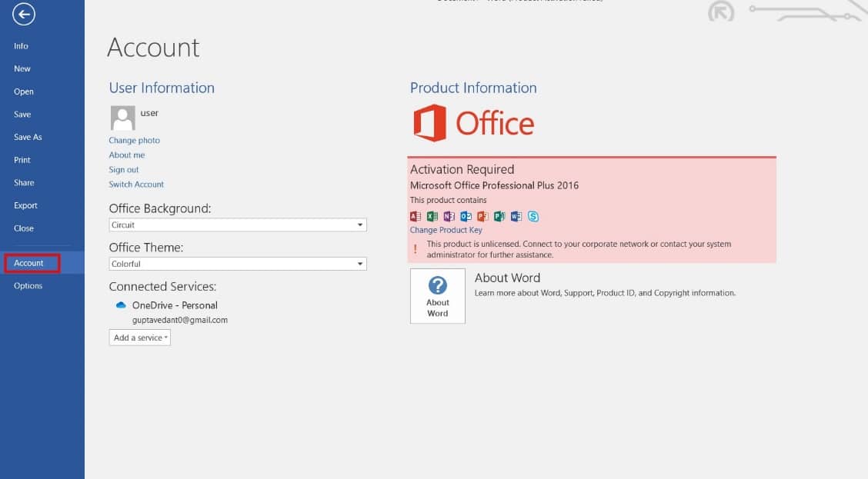Open the Office Background dropdown
The image size is (868, 479).
click(238, 225)
